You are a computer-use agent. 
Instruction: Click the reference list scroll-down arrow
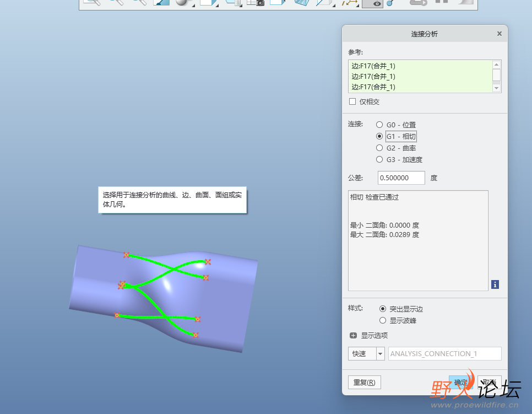496,88
